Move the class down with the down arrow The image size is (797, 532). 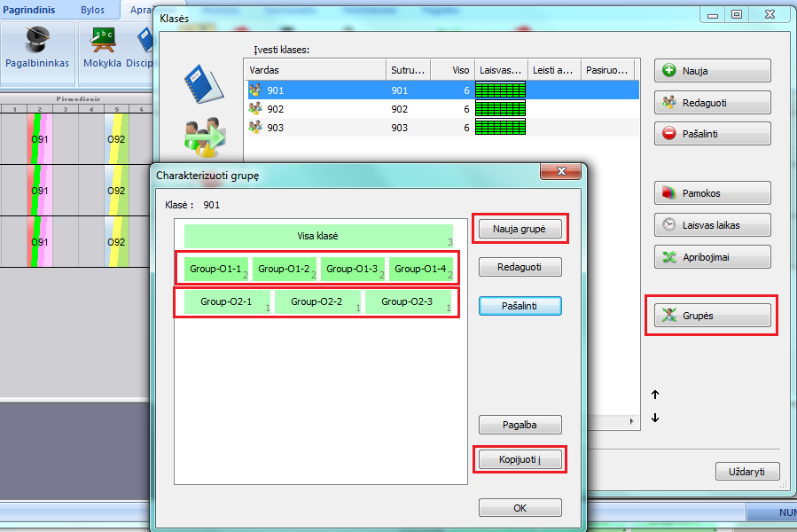(x=655, y=419)
